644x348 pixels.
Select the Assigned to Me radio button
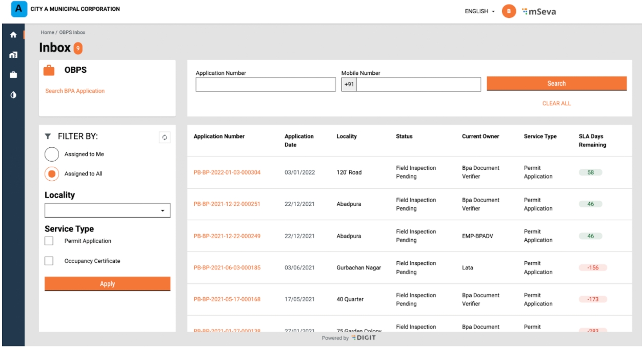(x=52, y=154)
